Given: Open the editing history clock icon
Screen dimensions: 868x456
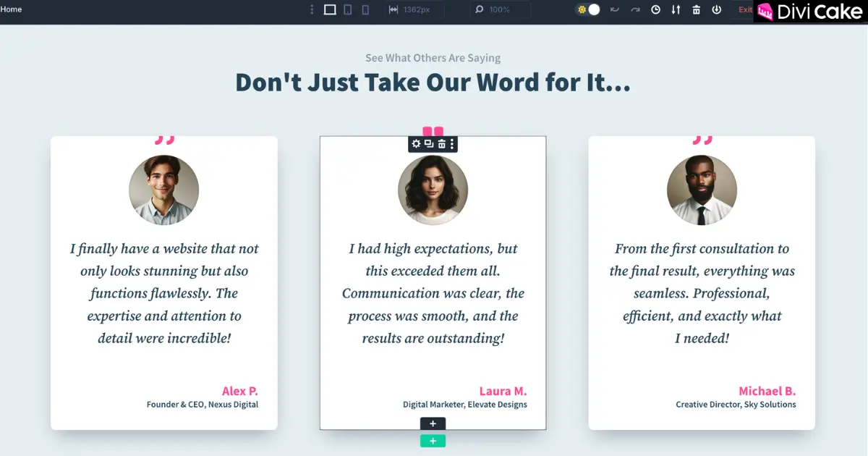Looking at the screenshot, I should click(655, 9).
